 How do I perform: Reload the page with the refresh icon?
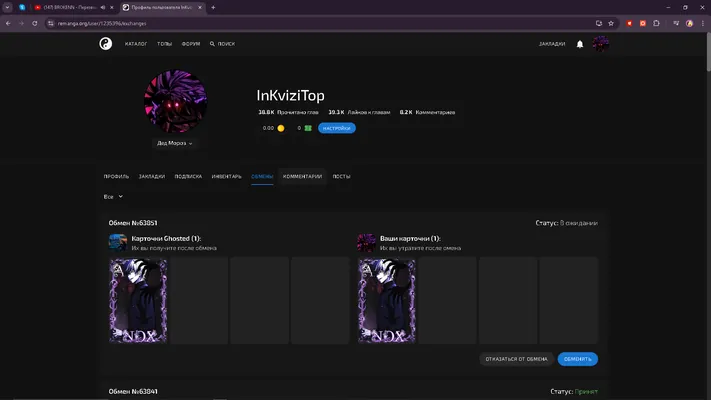pos(34,23)
